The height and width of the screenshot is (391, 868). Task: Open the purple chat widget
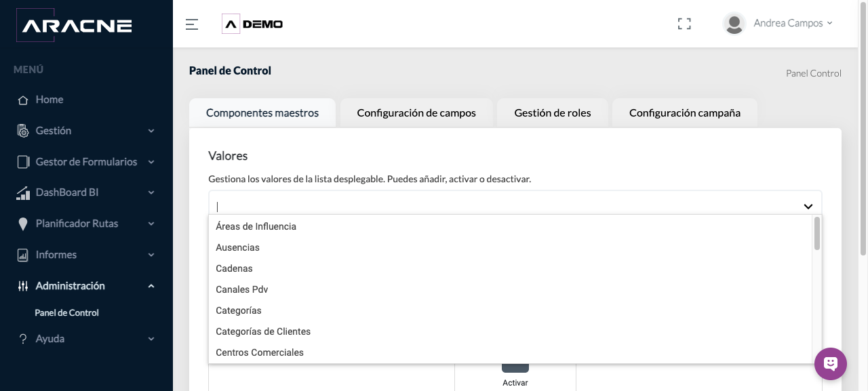(831, 364)
